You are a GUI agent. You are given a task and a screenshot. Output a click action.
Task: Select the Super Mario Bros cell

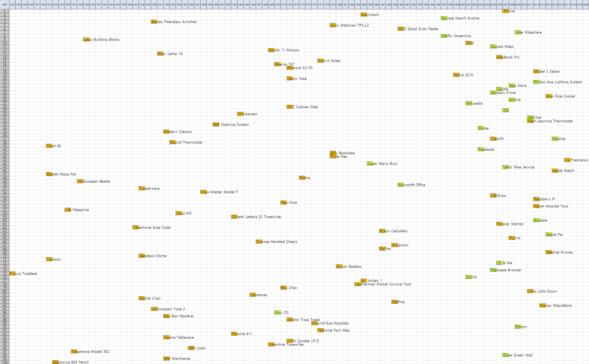tap(370, 164)
